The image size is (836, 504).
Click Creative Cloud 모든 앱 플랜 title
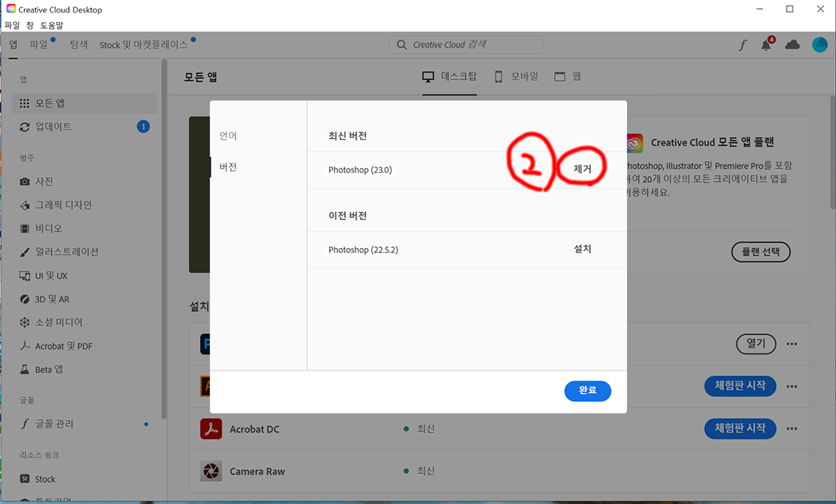(712, 143)
